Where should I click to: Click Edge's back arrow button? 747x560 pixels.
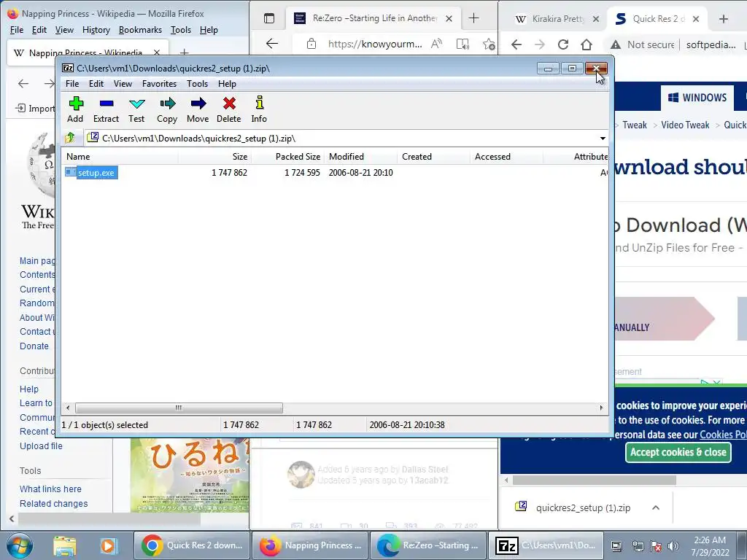point(272,44)
